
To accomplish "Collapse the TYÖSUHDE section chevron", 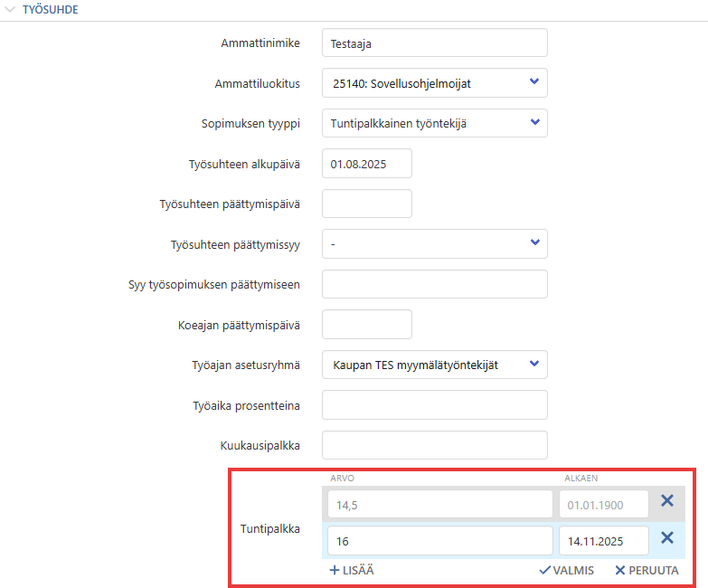I will tap(12, 9).
